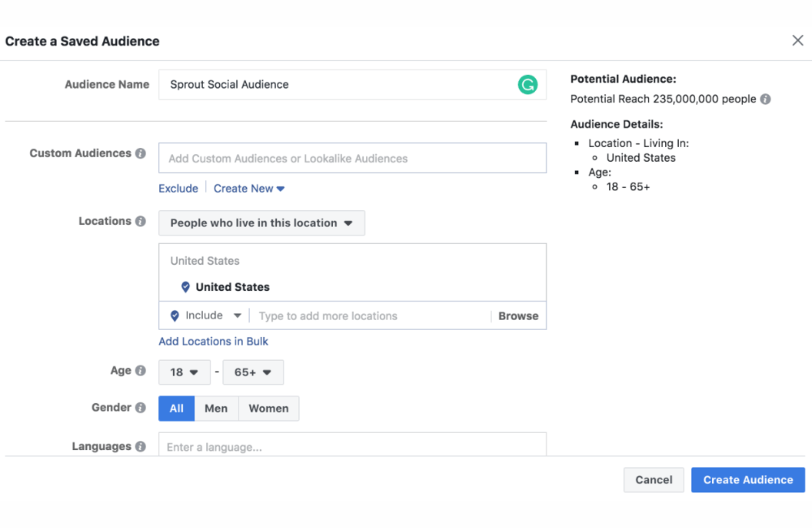Click the Audience Name input field
812x528 pixels.
point(352,84)
